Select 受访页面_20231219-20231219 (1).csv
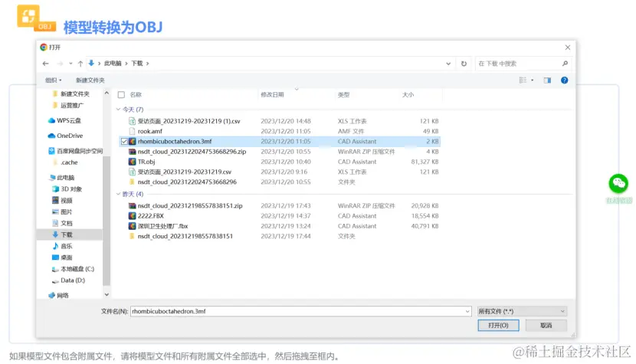The image size is (636, 364). click(189, 121)
